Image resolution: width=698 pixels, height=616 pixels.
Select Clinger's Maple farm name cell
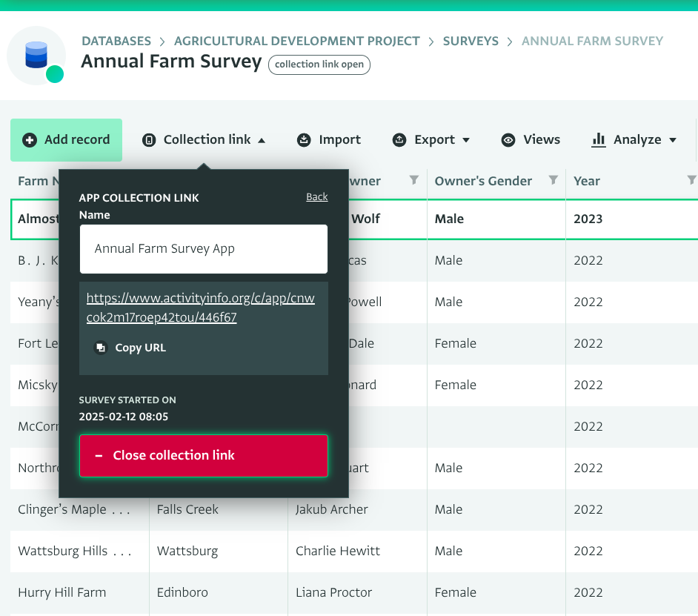[80, 509]
